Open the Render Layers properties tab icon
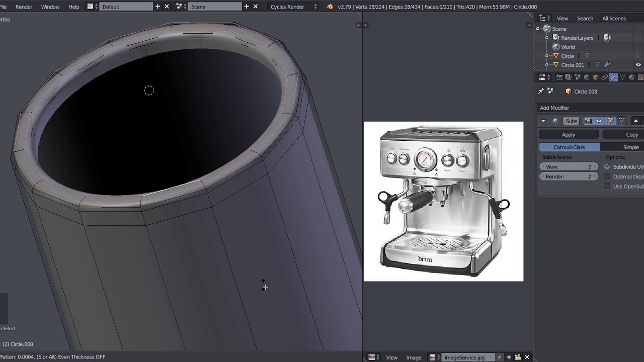Screen dimensions: 644x362 (568, 77)
